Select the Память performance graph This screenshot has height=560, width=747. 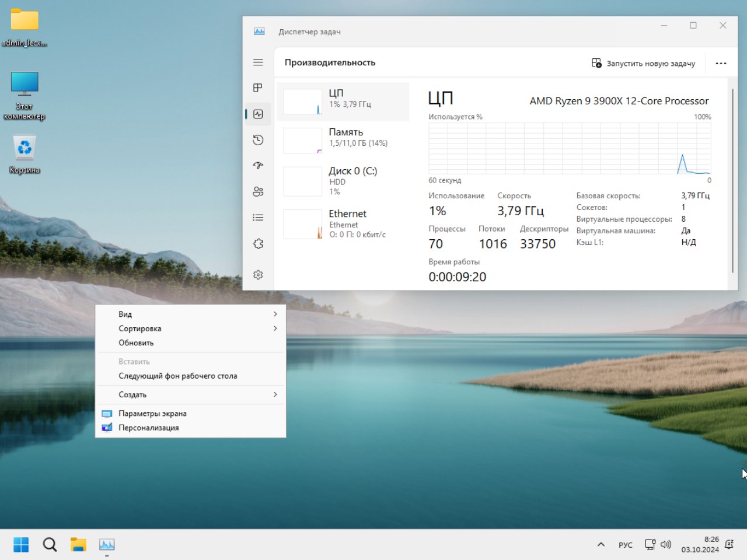coord(344,140)
